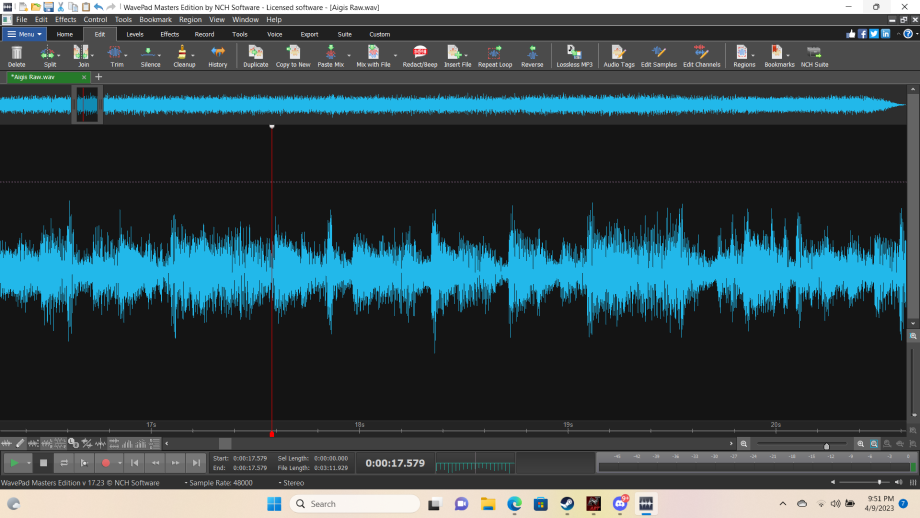The width and height of the screenshot is (920, 518).
Task: Open the Windows Start button
Action: tap(274, 503)
